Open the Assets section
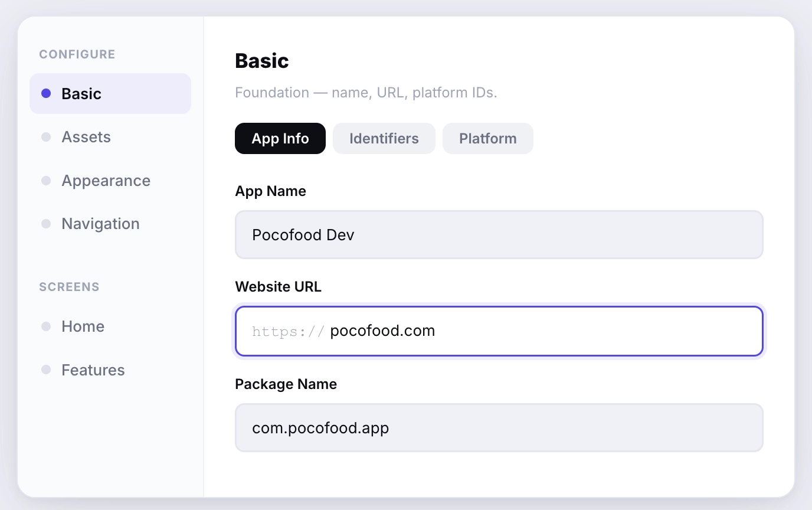This screenshot has height=510, width=812. click(x=110, y=137)
